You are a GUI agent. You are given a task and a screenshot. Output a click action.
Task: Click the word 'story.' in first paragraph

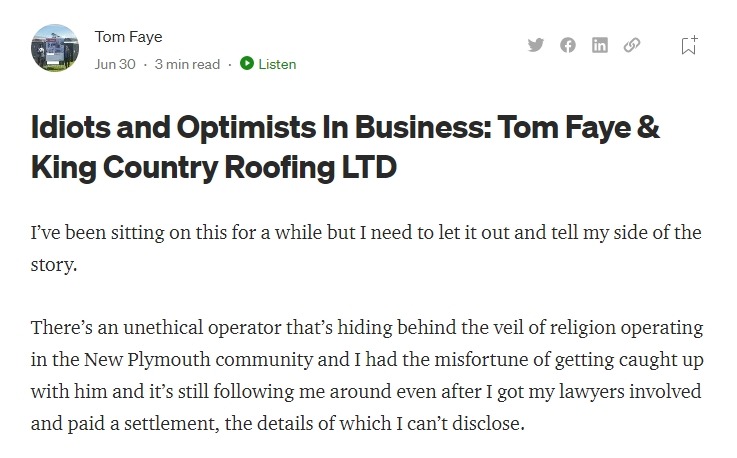(54, 265)
